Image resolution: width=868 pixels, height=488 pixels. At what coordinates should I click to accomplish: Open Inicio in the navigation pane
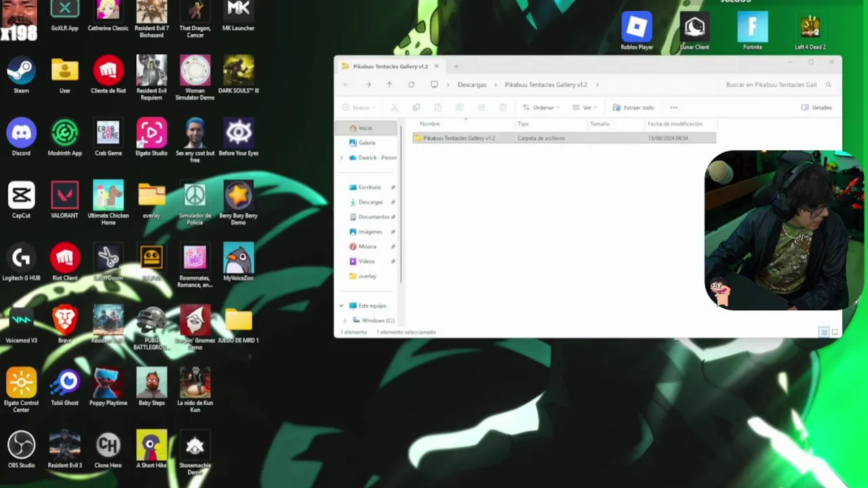coord(366,128)
